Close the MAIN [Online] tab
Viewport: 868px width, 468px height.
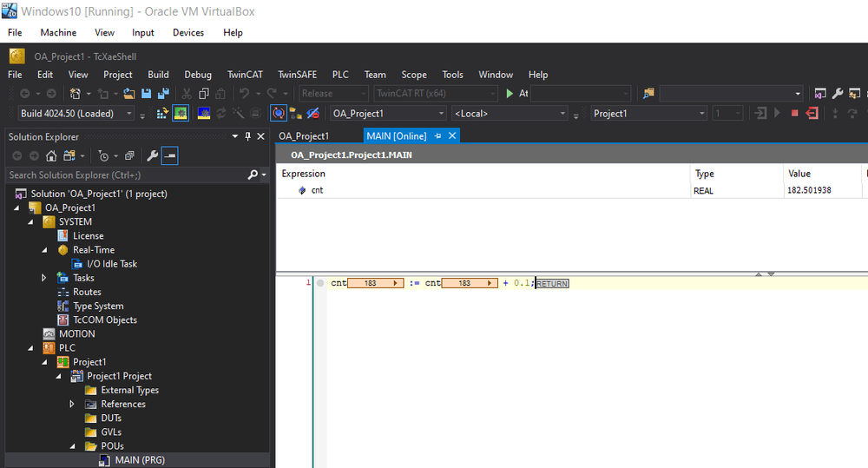click(x=452, y=135)
